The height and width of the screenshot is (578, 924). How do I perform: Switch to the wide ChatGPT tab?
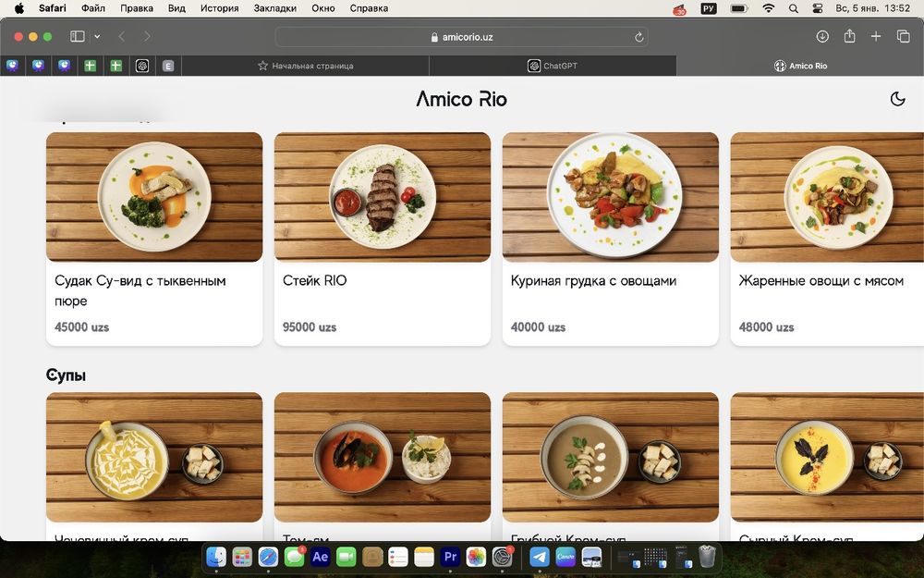pyautogui.click(x=553, y=66)
